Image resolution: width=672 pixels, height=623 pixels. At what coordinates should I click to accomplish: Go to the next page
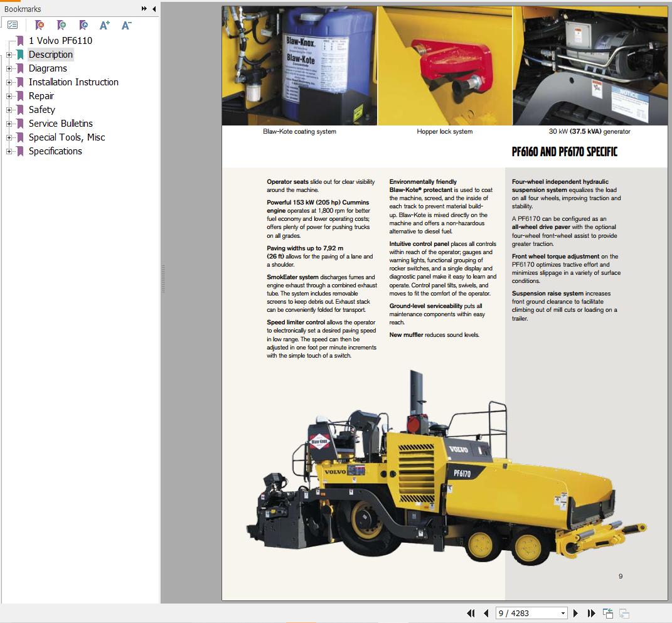pos(575,613)
